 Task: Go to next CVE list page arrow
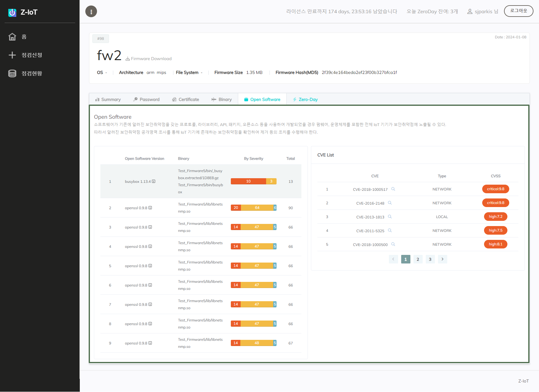[442, 259]
